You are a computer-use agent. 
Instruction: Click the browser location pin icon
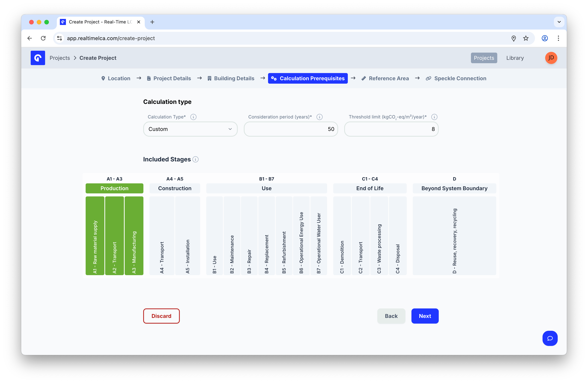point(514,38)
